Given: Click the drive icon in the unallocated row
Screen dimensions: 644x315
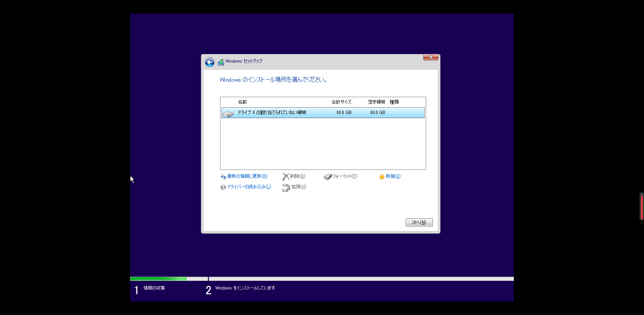Looking at the screenshot, I should (x=228, y=114).
